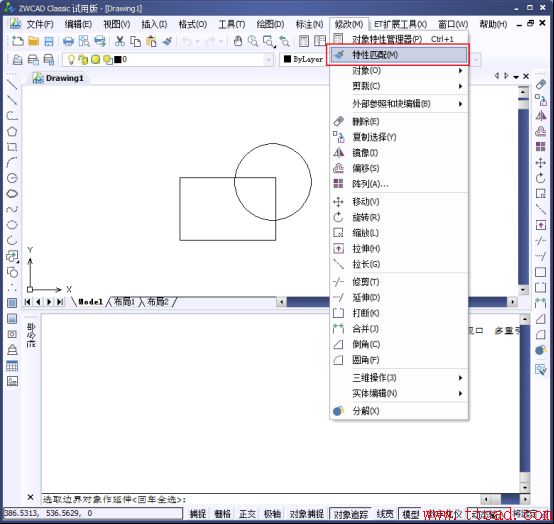Toggle the 对象捕捉 object snap button
554x524 pixels.
[x=306, y=514]
